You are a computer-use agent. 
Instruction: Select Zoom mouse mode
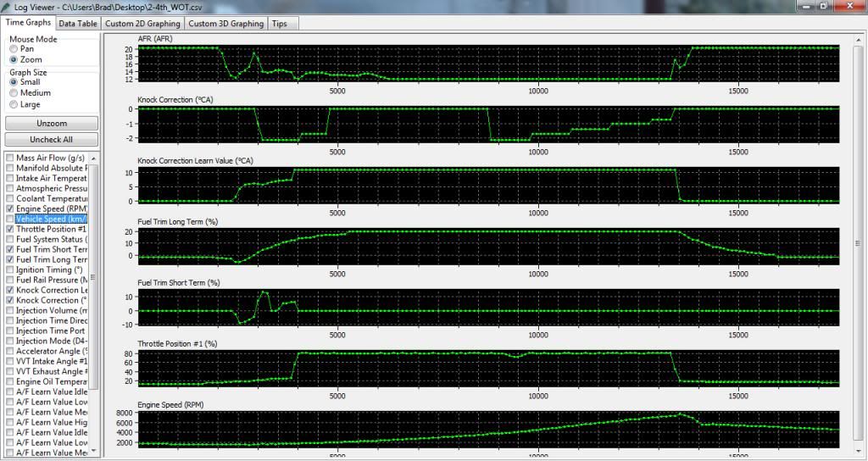point(14,60)
